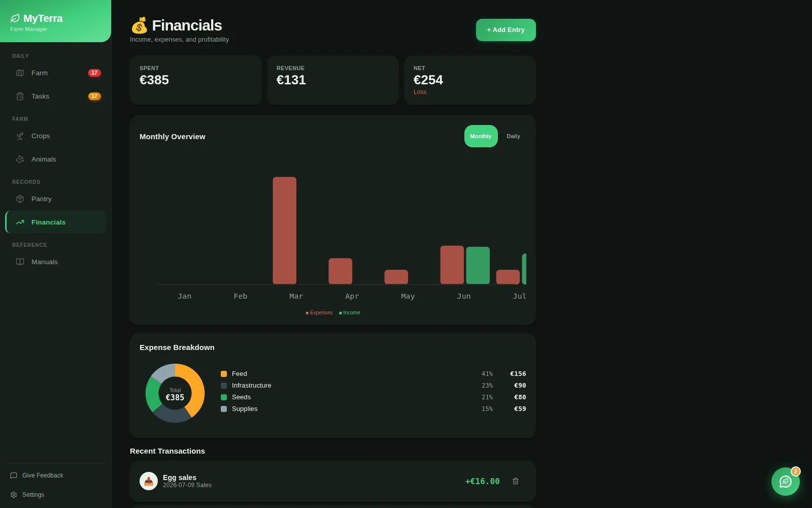Open the Farm section
Image resolution: width=812 pixels, height=508 pixels.
[56, 73]
